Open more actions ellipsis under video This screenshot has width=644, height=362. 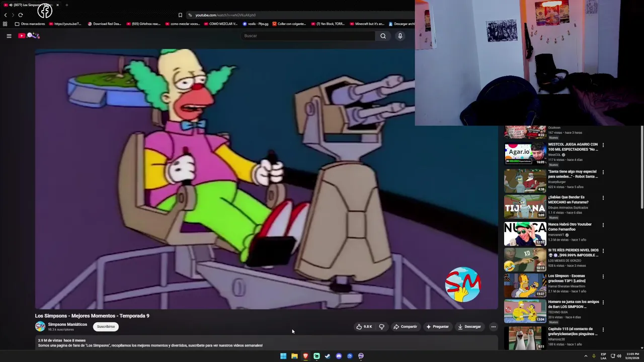[x=493, y=327]
